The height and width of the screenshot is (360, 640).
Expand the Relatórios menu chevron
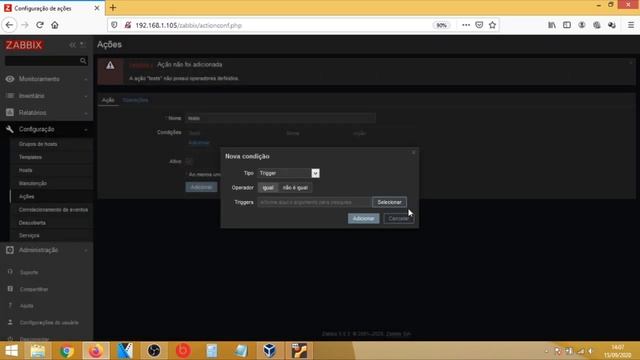click(86, 113)
